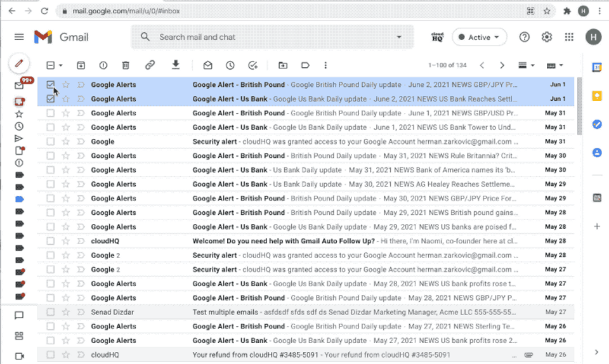609x364 pixels.
Task: Open the Inbox with 99+ badge
Action: [20, 84]
